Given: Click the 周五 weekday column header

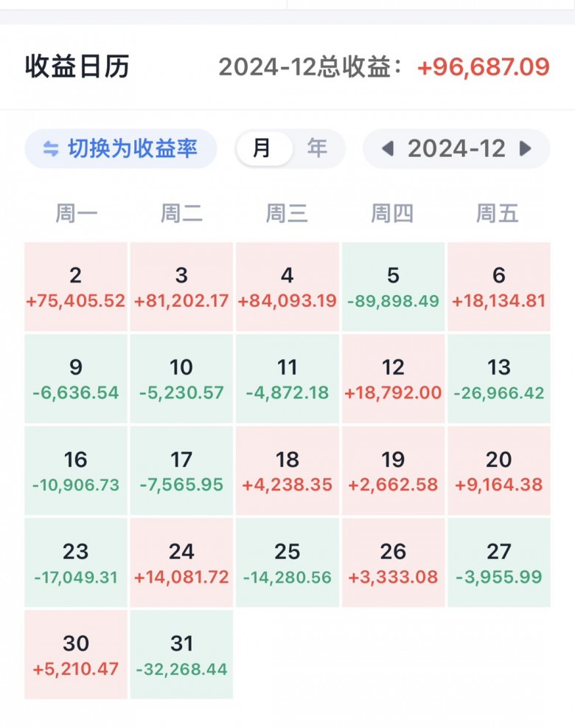Looking at the screenshot, I should [x=498, y=214].
